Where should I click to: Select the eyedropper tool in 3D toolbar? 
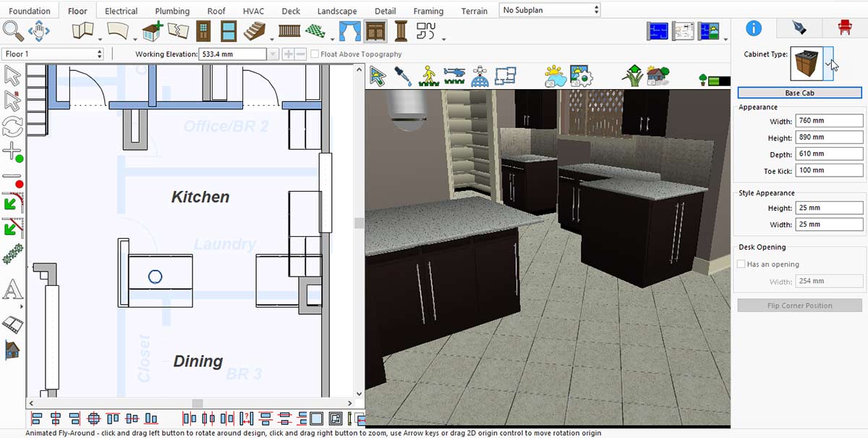[x=403, y=75]
